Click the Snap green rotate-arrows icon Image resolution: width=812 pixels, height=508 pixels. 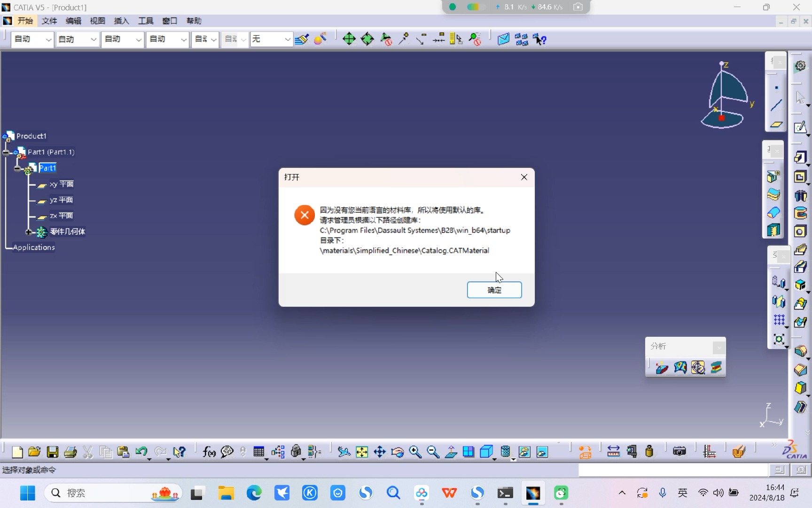[367, 39]
